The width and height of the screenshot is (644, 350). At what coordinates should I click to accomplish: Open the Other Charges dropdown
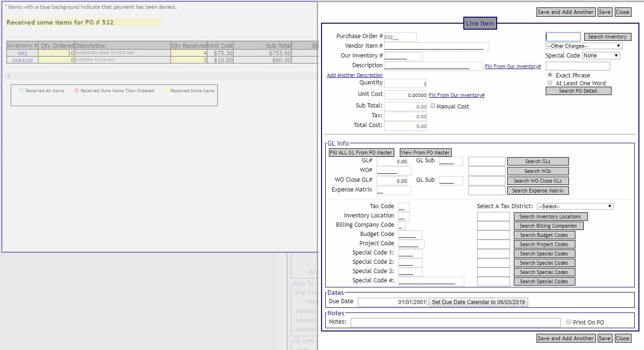tap(584, 46)
